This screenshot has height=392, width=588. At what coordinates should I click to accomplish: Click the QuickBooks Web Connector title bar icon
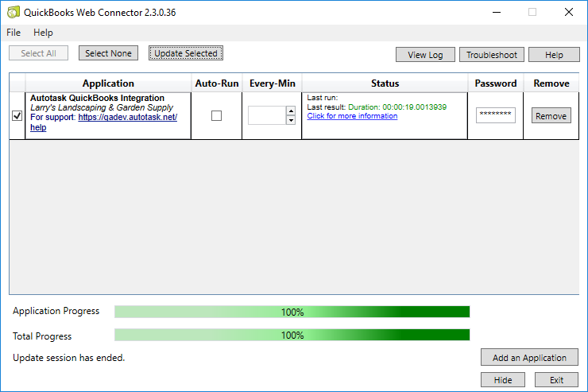coord(14,13)
